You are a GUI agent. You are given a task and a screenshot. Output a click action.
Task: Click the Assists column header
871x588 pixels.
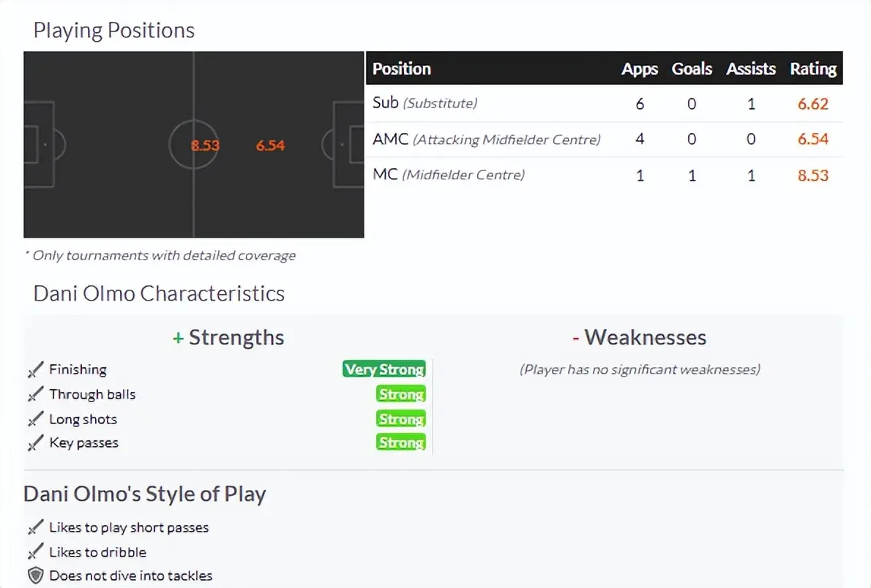[x=750, y=69]
